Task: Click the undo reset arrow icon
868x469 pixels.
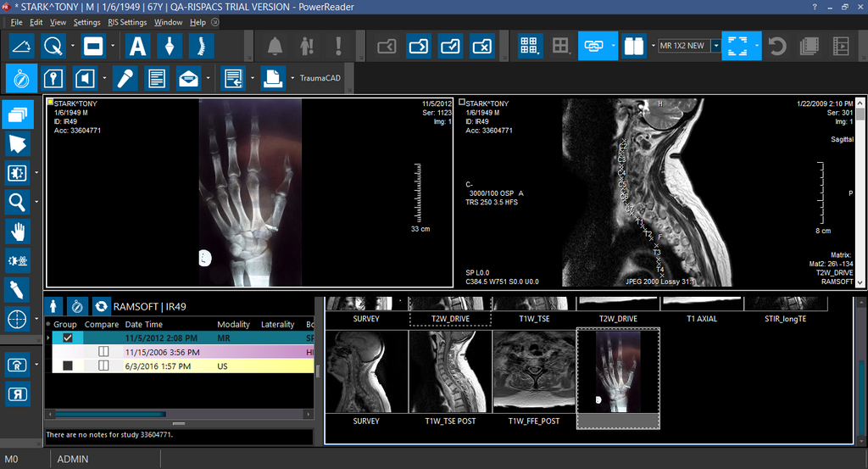Action: [x=777, y=45]
